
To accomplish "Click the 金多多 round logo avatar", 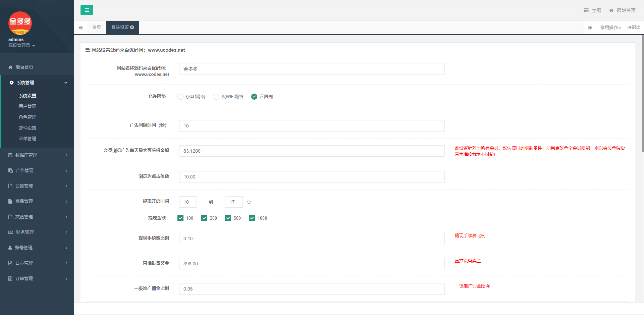I will (20, 23).
